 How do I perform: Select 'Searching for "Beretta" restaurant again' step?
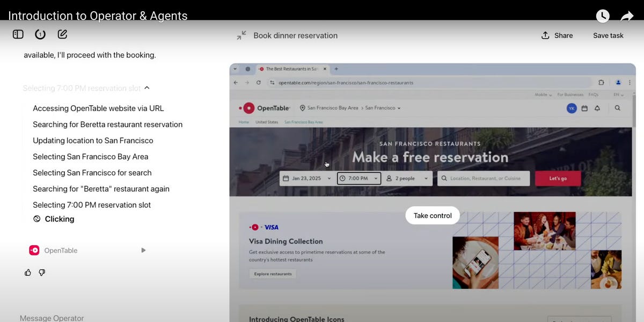(x=101, y=189)
